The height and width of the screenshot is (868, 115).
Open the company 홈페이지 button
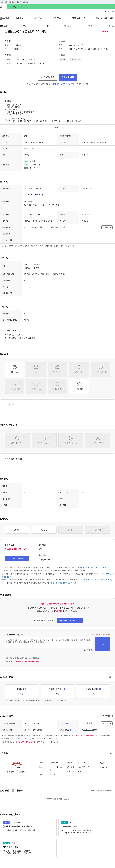pyautogui.click(x=103, y=763)
